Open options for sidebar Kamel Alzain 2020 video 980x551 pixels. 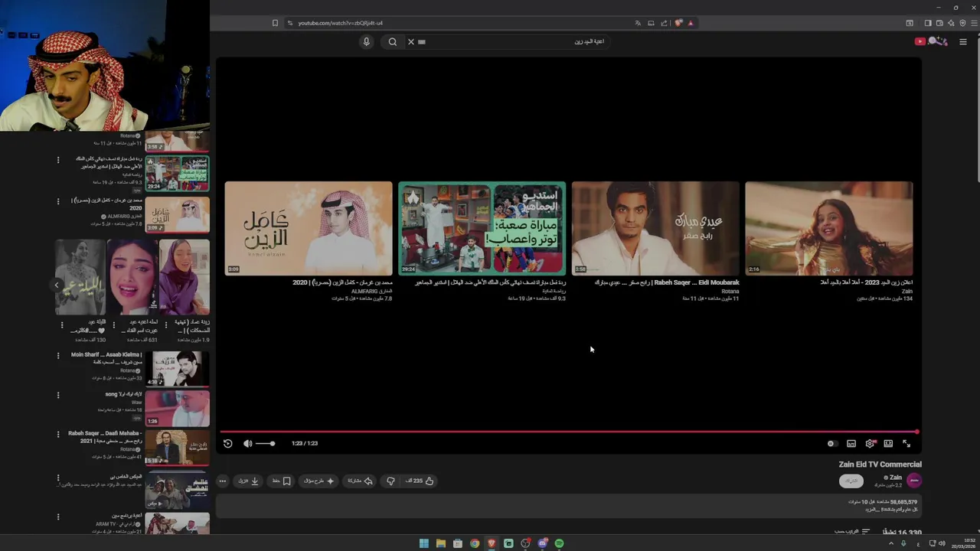coord(58,201)
